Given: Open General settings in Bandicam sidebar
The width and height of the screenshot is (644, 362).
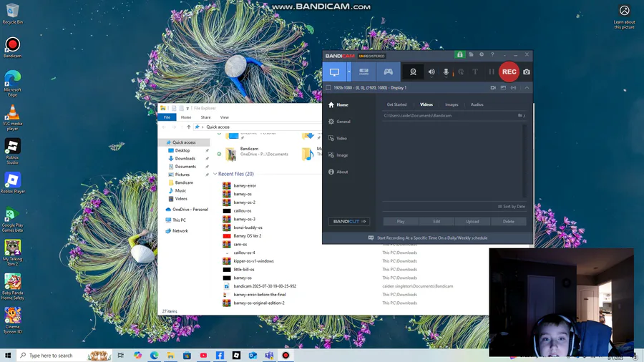Looking at the screenshot, I should [339, 122].
